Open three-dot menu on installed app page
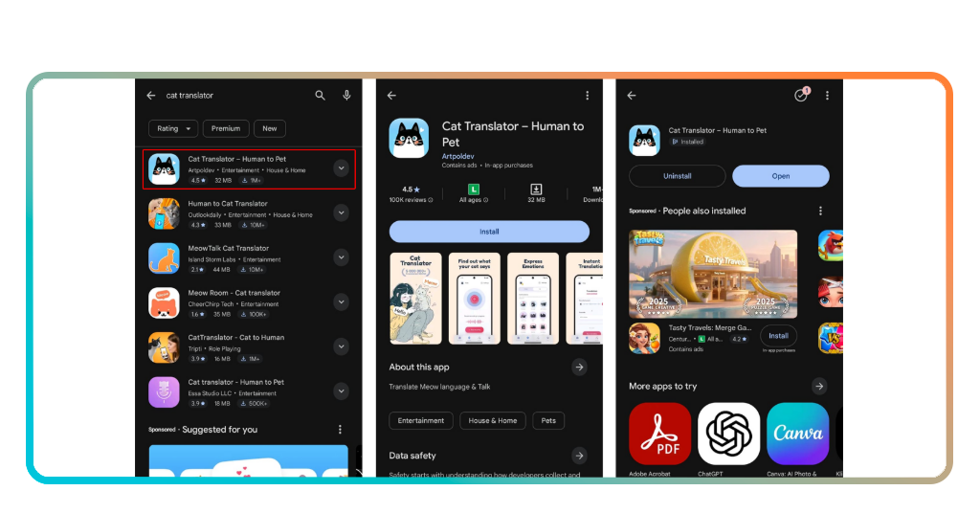This screenshot has width=980, height=513. (827, 96)
